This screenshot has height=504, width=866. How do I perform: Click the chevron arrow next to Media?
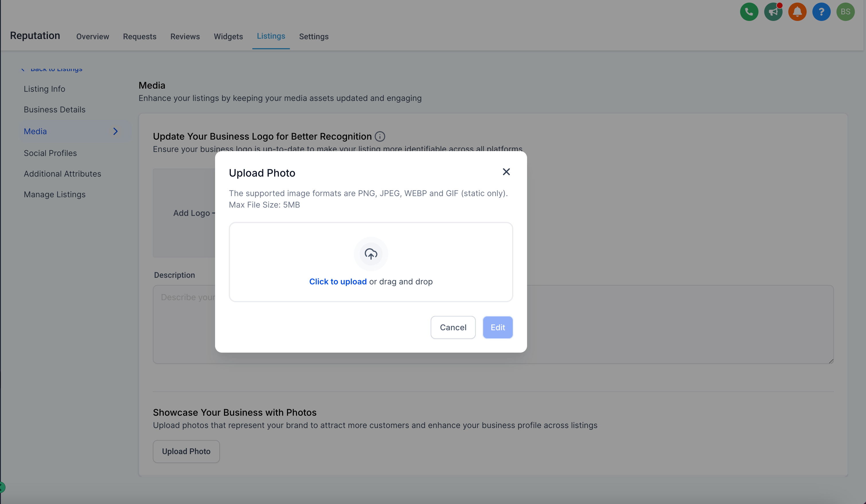(x=116, y=131)
